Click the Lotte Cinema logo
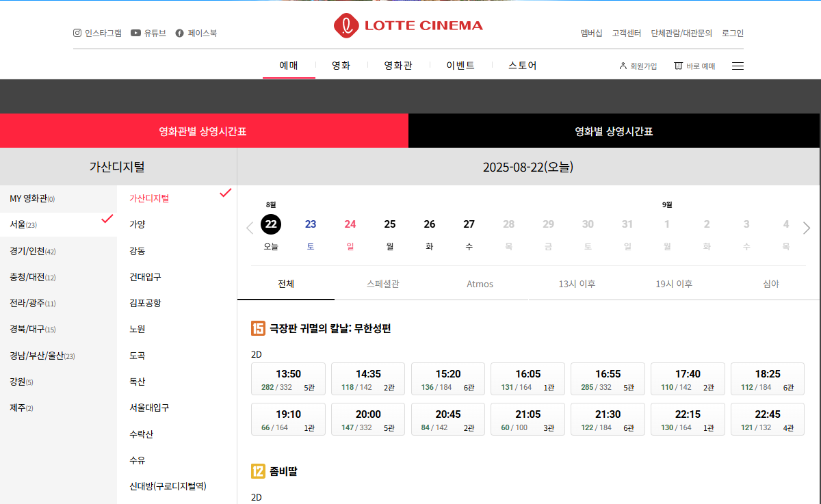 coord(408,26)
